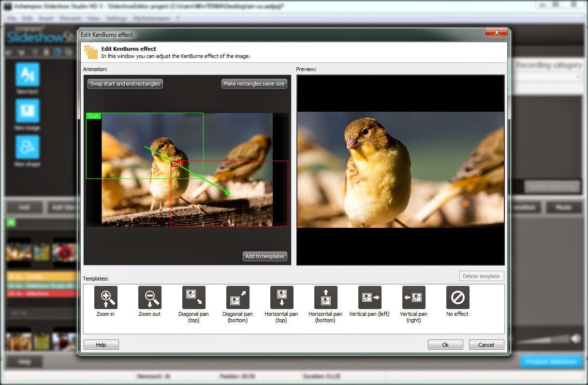Confirm the dialog with Ok
The height and width of the screenshot is (385, 588).
point(445,345)
